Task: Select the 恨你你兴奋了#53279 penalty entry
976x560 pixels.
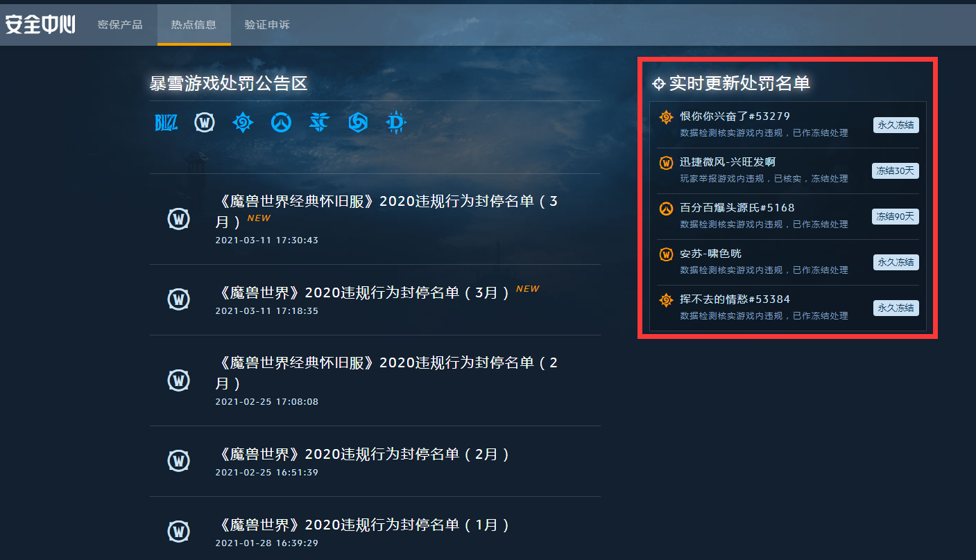Action: pyautogui.click(x=788, y=125)
